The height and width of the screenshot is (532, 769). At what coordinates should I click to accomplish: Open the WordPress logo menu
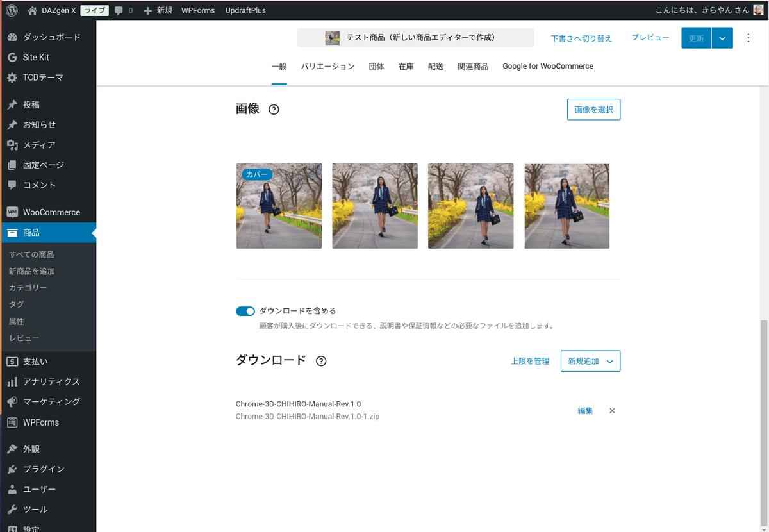pos(12,10)
